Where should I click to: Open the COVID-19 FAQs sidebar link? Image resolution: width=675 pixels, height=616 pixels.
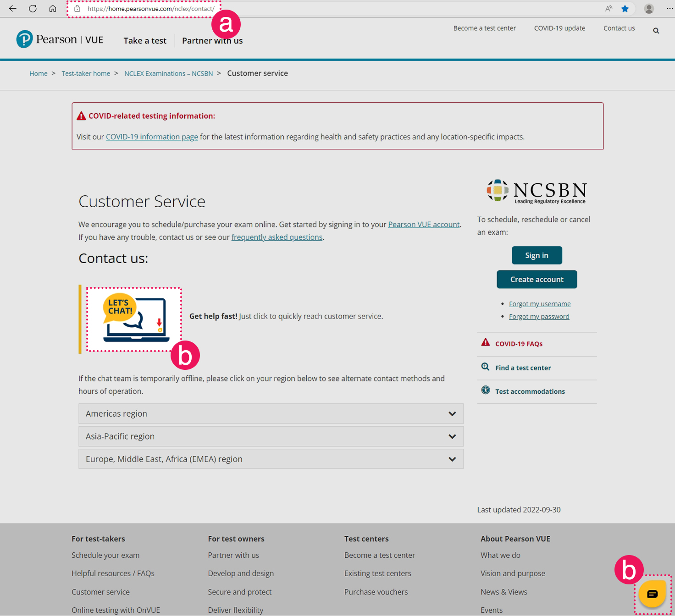[519, 344]
